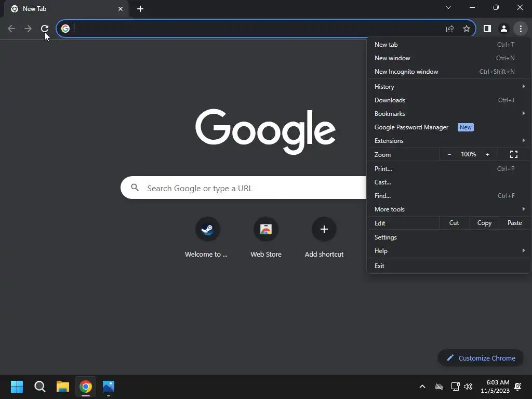
Task: Expand the Bookmarks submenu
Action: click(x=449, y=114)
